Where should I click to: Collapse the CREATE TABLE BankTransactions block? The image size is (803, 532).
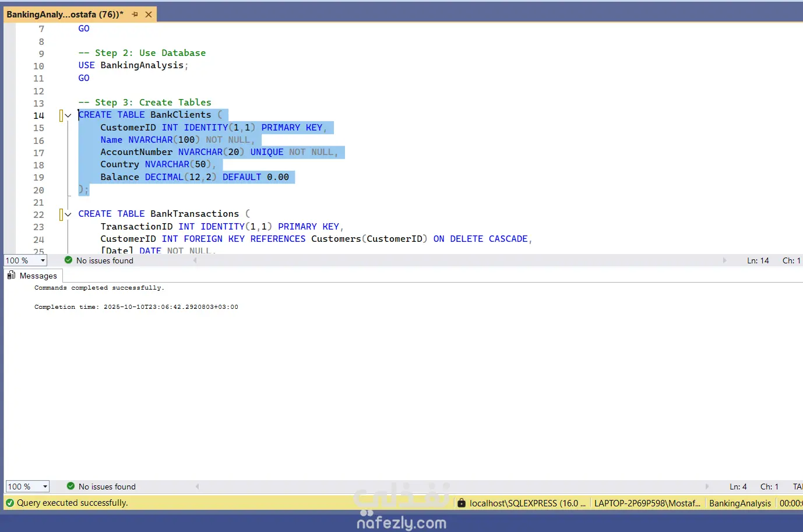pyautogui.click(x=68, y=214)
